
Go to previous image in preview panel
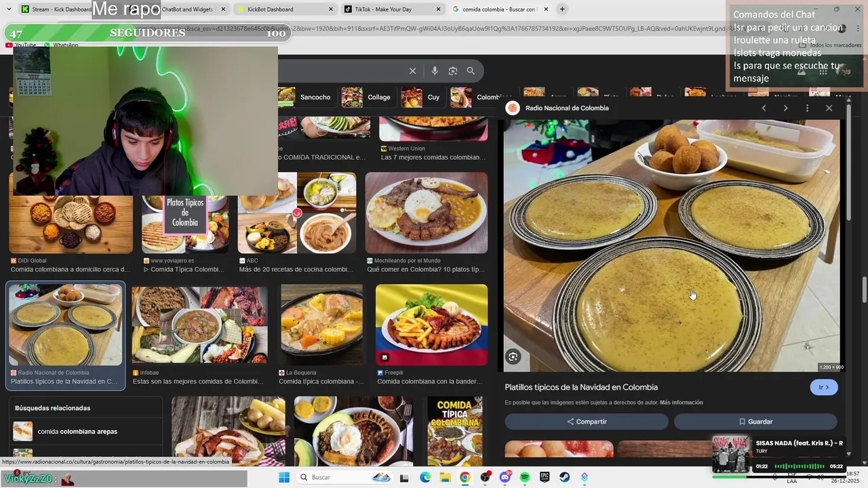point(764,108)
